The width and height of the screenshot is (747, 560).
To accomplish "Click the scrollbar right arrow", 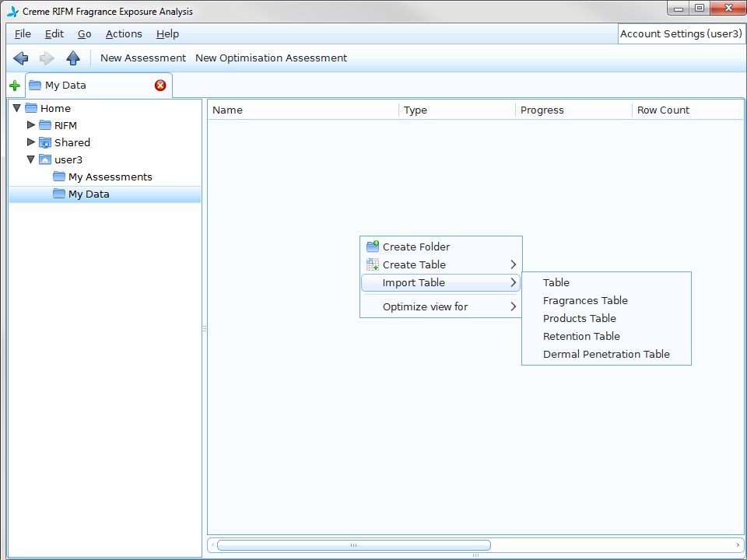I will 738,544.
